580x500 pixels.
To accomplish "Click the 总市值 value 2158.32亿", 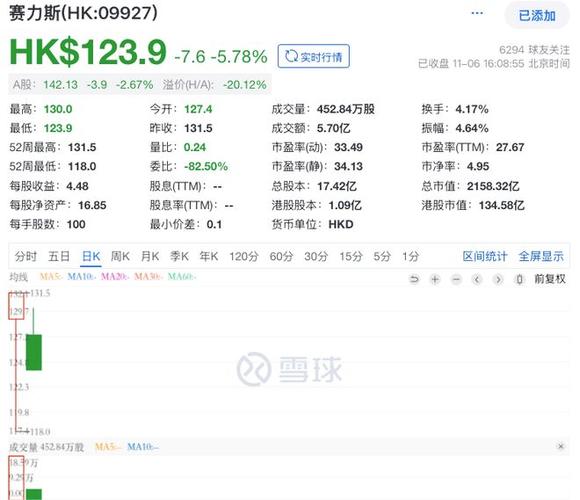I will [493, 186].
